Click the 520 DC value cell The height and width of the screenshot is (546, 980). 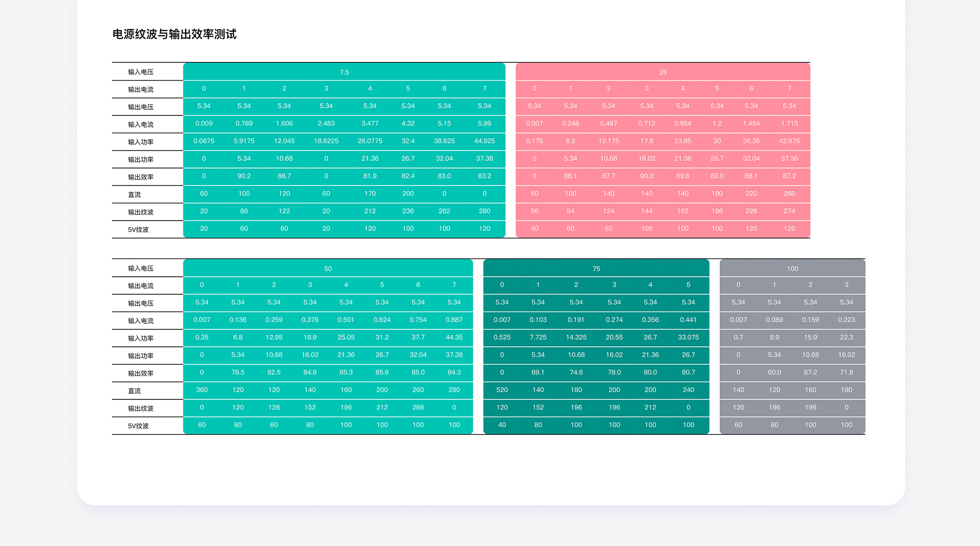click(x=502, y=390)
